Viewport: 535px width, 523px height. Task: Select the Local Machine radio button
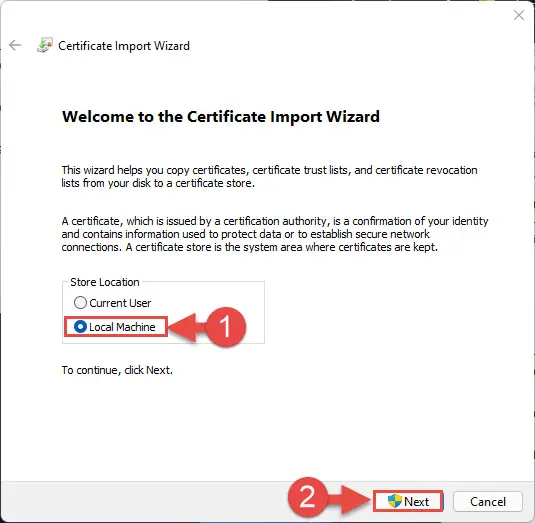coord(80,327)
